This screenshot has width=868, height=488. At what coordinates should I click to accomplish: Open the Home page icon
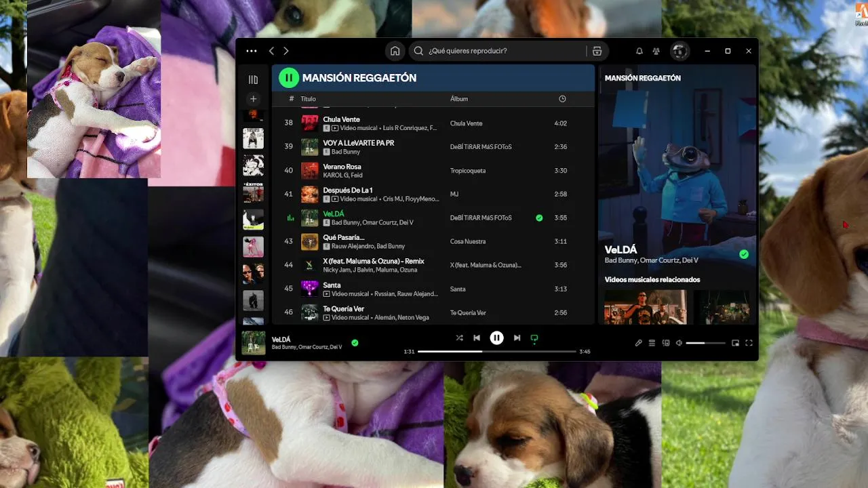(395, 51)
